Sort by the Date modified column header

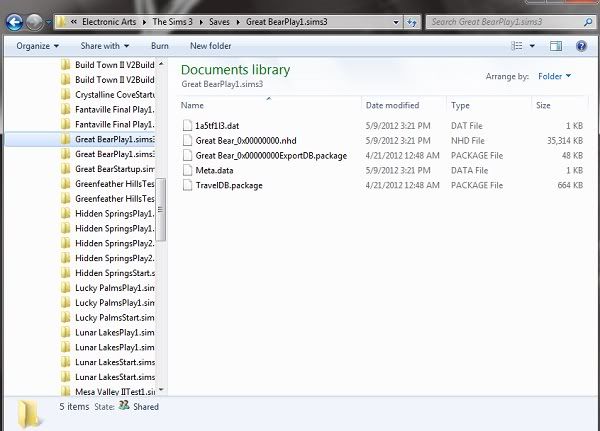pos(404,105)
